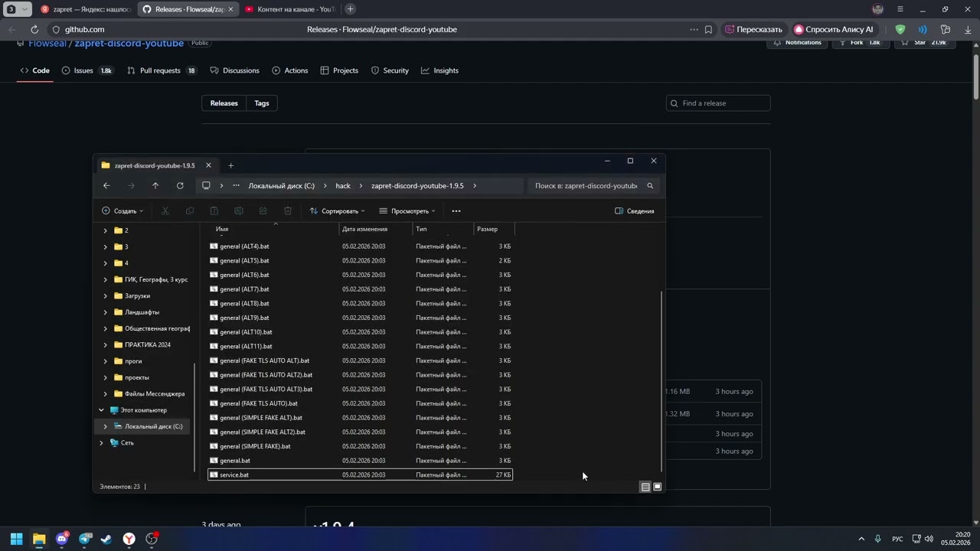Screen dimensions: 980x551
Task: Click the Releases button on GitHub
Action: click(224, 103)
